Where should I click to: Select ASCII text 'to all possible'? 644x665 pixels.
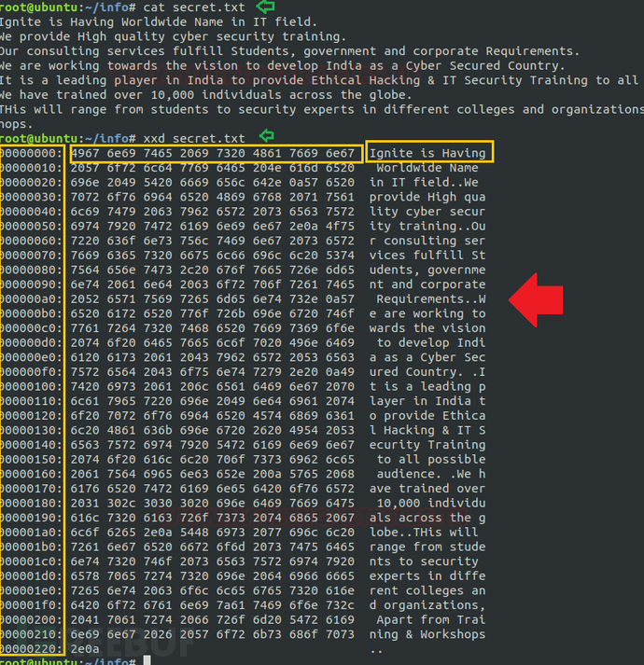tap(431, 459)
